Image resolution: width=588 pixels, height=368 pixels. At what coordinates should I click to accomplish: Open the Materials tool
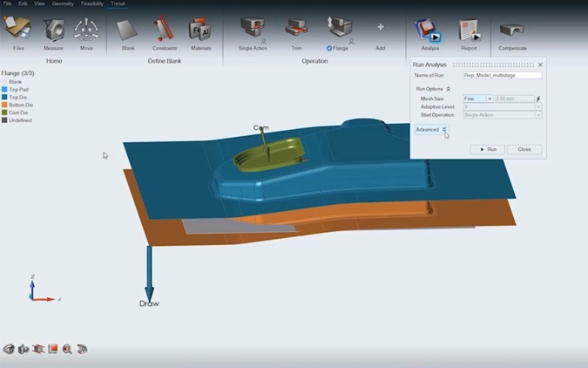[x=200, y=31]
